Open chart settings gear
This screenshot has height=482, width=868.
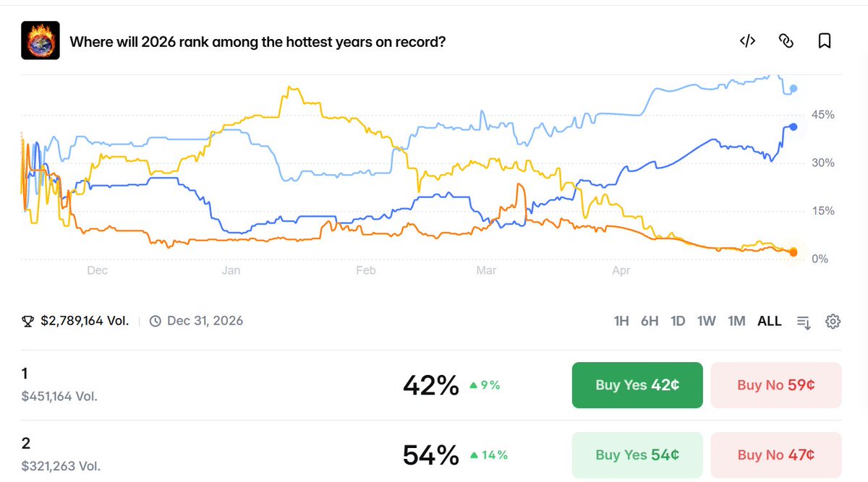click(833, 322)
